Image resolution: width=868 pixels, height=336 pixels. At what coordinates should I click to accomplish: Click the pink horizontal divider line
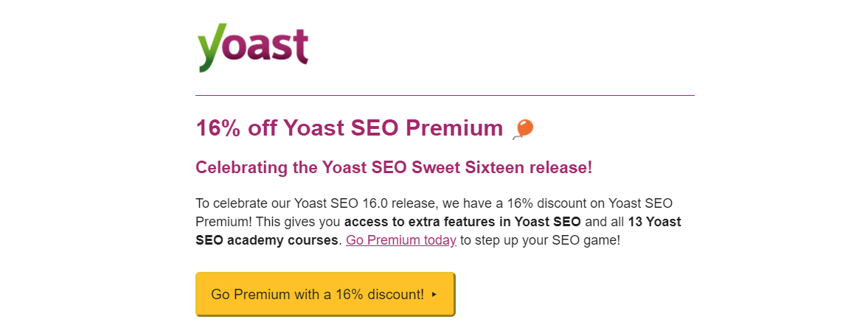point(445,95)
